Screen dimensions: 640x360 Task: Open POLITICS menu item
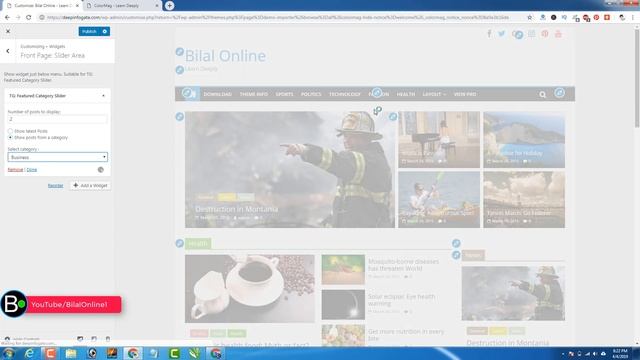(311, 94)
